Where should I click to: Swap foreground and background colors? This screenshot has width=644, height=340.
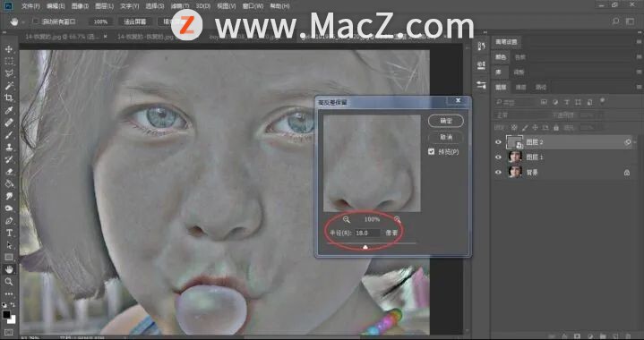tap(13, 305)
